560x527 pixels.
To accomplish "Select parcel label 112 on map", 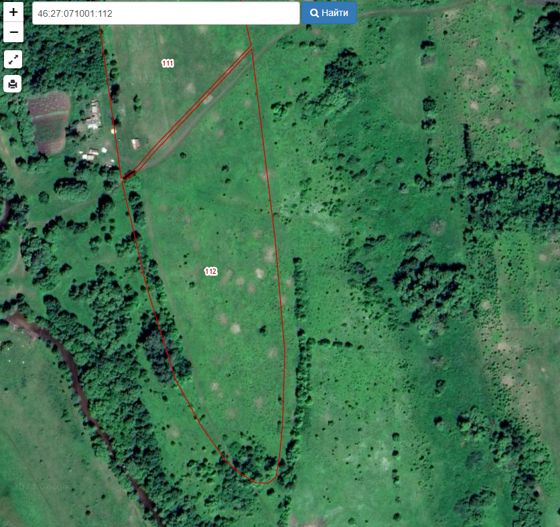I will (x=211, y=271).
